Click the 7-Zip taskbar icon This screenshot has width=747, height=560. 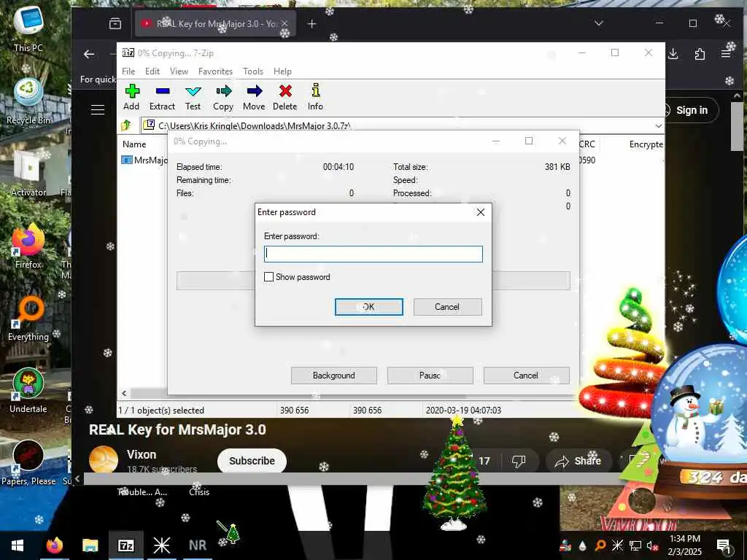coord(125,545)
